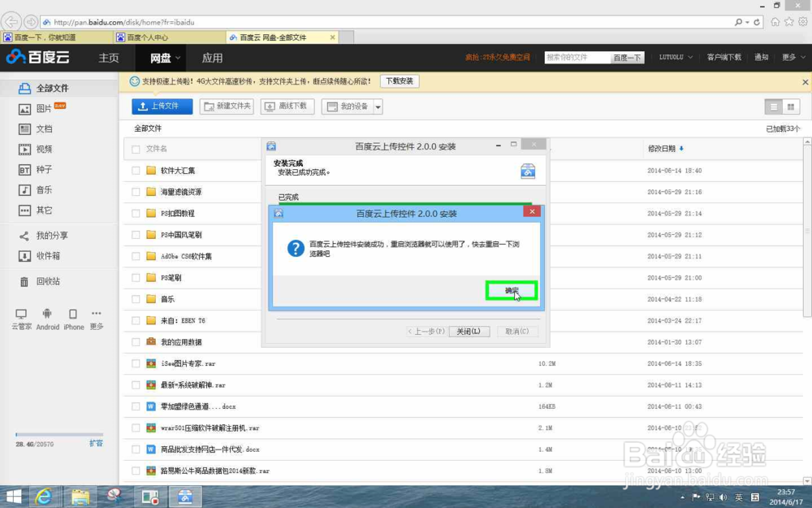Click the Windows Start button
Viewport: 812px width, 508px height.
click(x=14, y=497)
